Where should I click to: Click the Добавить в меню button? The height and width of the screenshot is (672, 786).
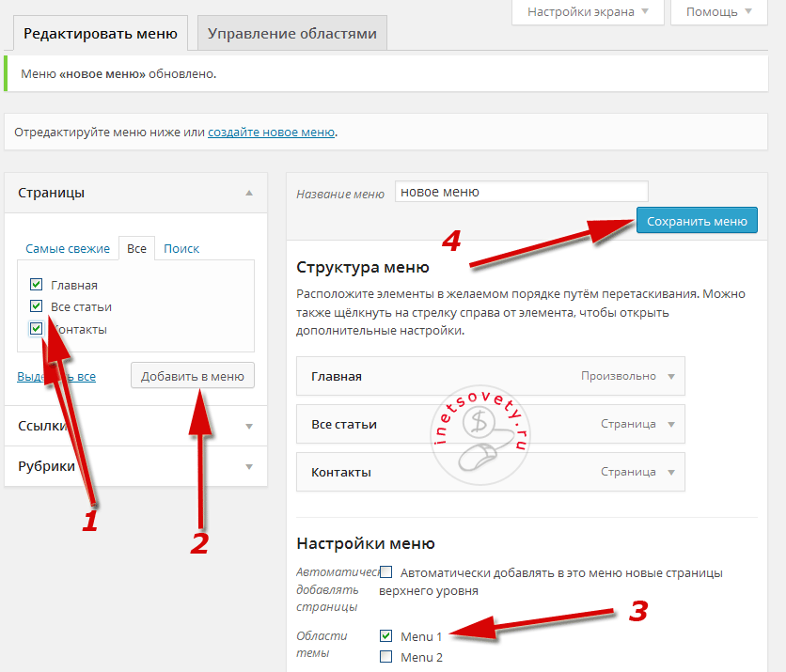click(x=193, y=376)
